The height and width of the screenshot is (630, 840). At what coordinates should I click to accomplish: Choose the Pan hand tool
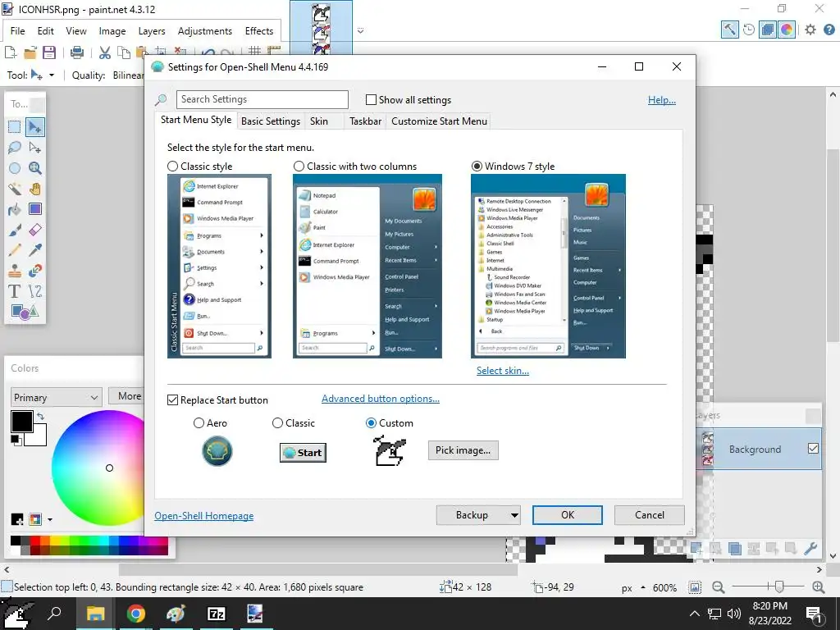[x=34, y=189]
